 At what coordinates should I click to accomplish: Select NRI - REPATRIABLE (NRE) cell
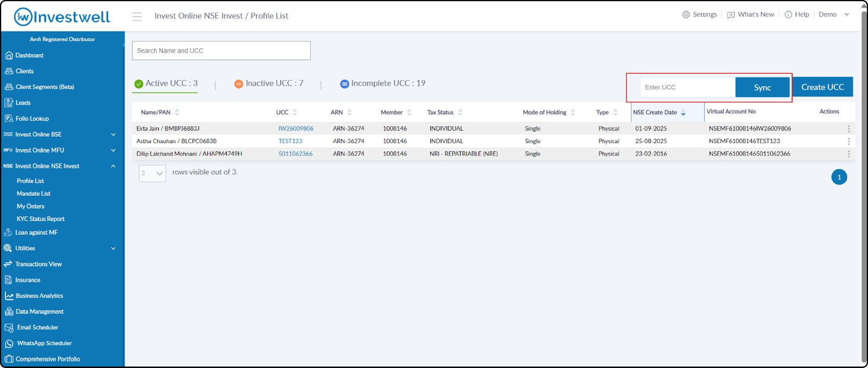tap(463, 154)
